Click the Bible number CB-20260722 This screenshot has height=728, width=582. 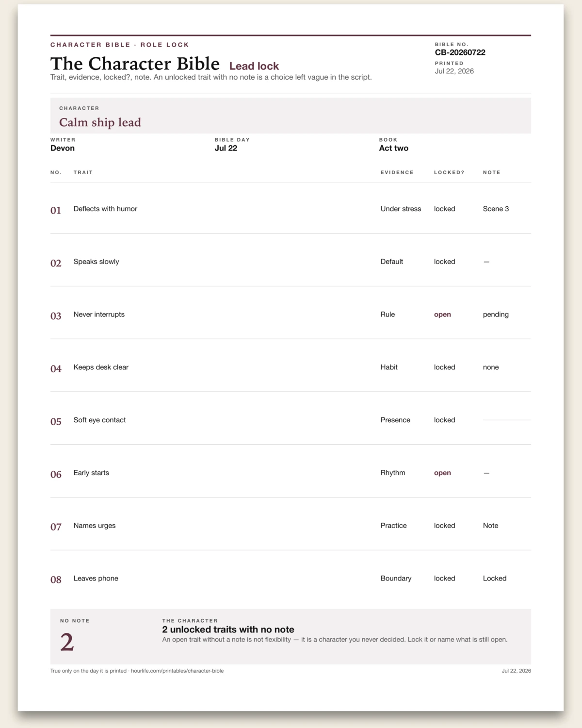(460, 52)
